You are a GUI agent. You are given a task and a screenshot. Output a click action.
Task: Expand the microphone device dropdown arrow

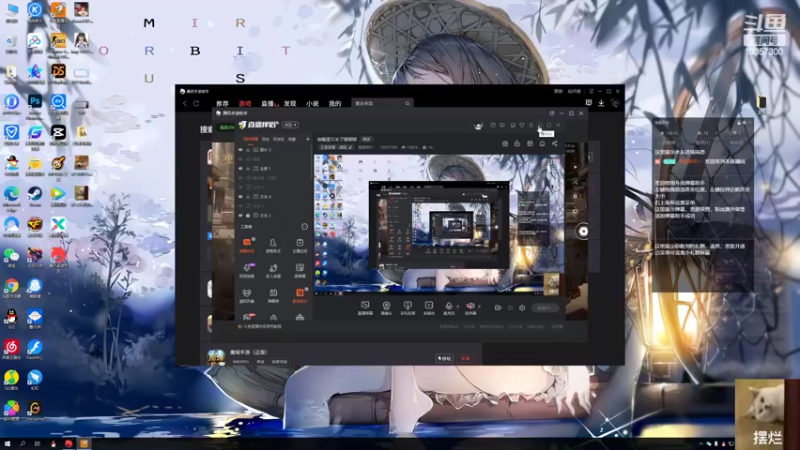point(457,307)
